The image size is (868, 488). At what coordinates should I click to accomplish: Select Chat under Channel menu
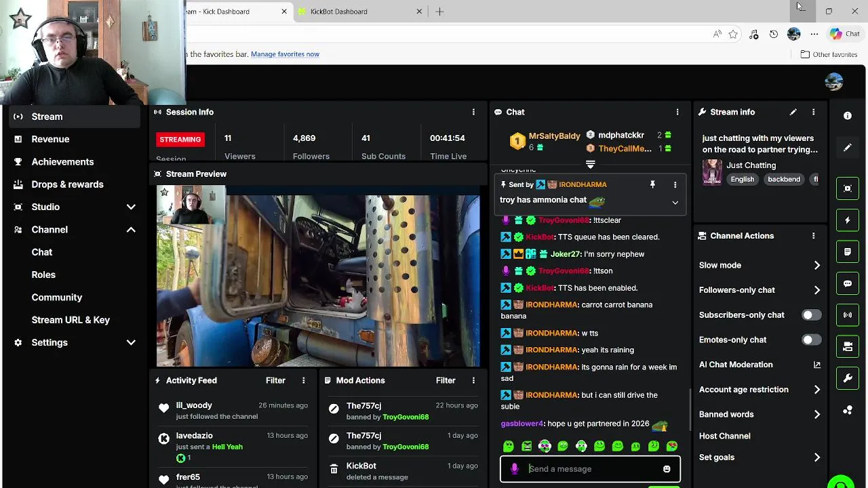pyautogui.click(x=42, y=252)
